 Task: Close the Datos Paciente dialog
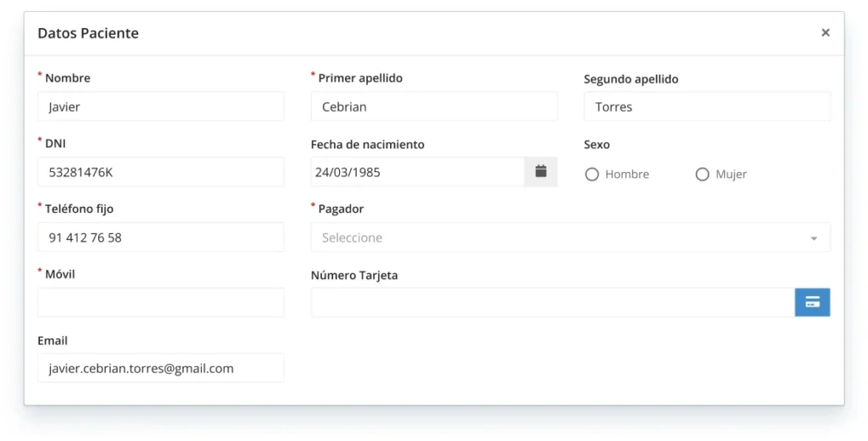click(x=825, y=33)
